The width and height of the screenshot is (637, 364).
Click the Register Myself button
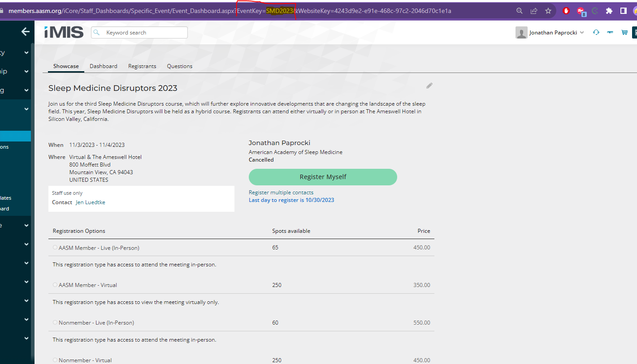pyautogui.click(x=323, y=177)
